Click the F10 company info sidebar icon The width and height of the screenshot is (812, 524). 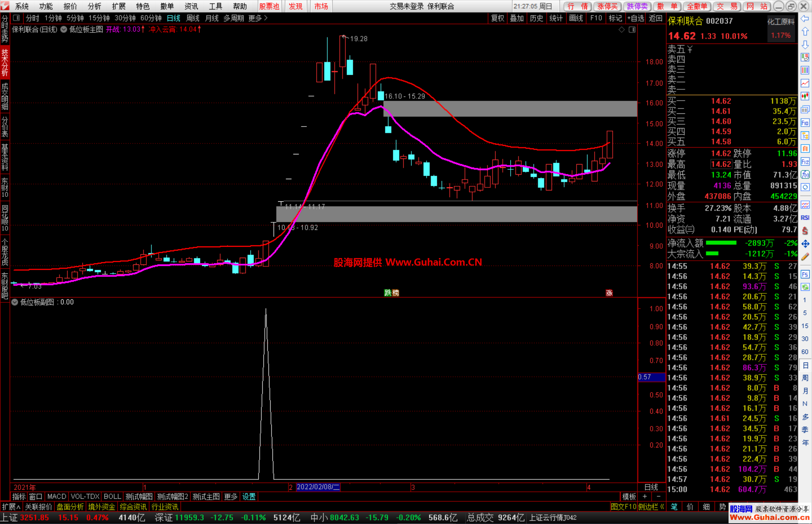coord(805,123)
